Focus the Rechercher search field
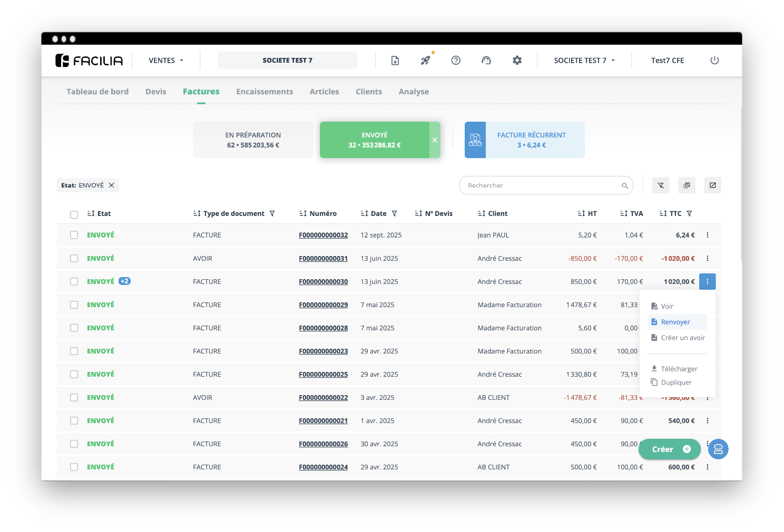This screenshot has width=784, height=532. (x=543, y=185)
